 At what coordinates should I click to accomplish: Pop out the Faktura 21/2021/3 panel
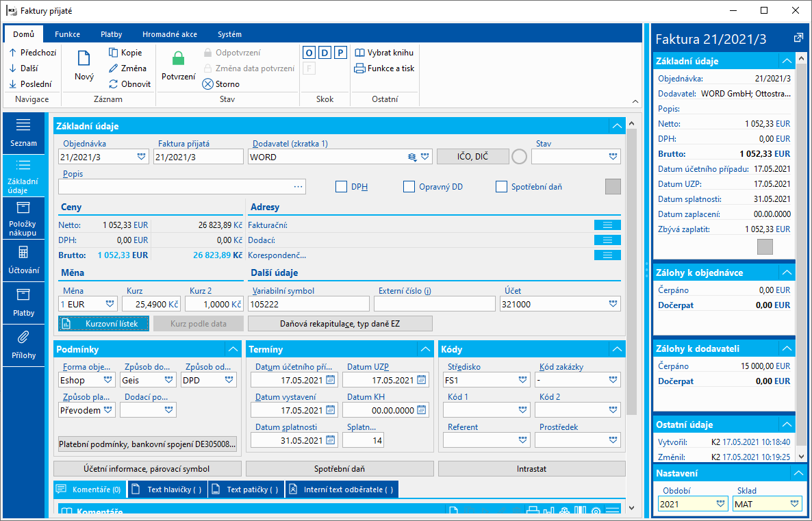click(x=798, y=38)
